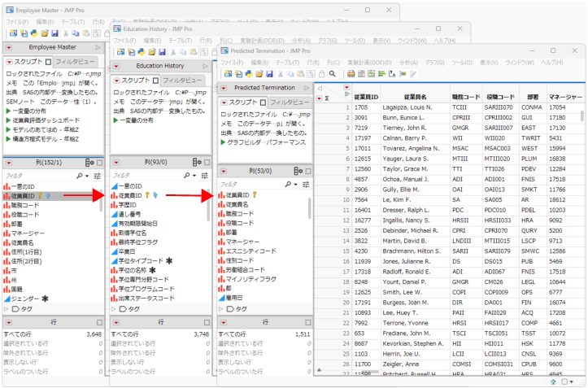Viewport: 588px width, 388px height.
Task: Click copy icon in Employee Master toolbar
Action: [x=76, y=33]
